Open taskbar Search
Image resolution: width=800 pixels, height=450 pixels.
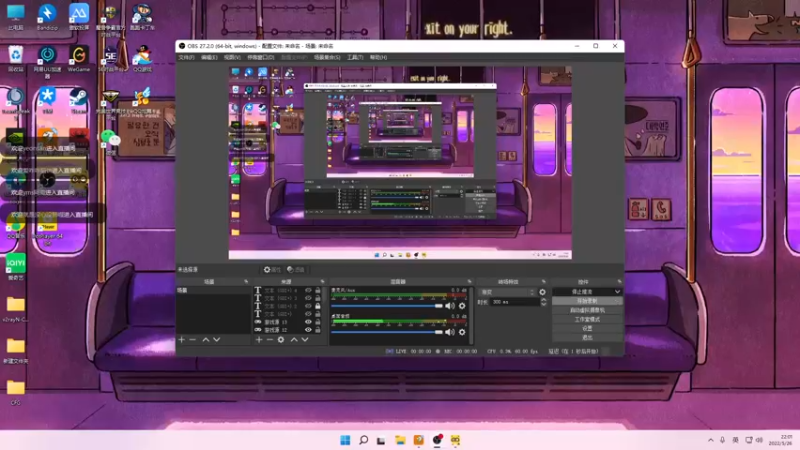click(363, 440)
